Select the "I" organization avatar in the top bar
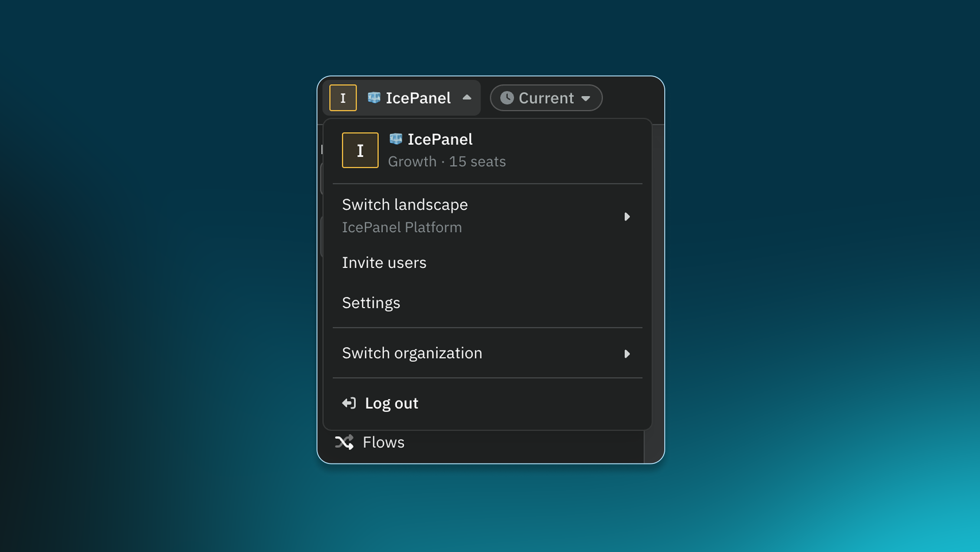 tap(343, 98)
